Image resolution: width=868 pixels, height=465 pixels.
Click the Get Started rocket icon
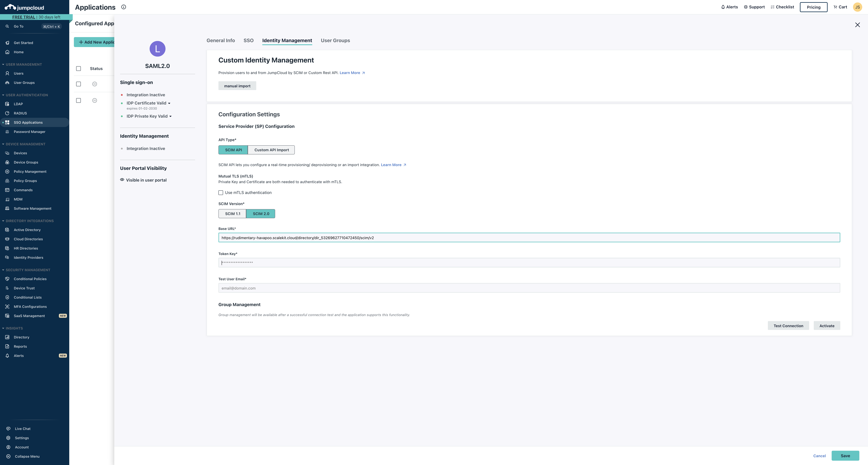(x=7, y=43)
